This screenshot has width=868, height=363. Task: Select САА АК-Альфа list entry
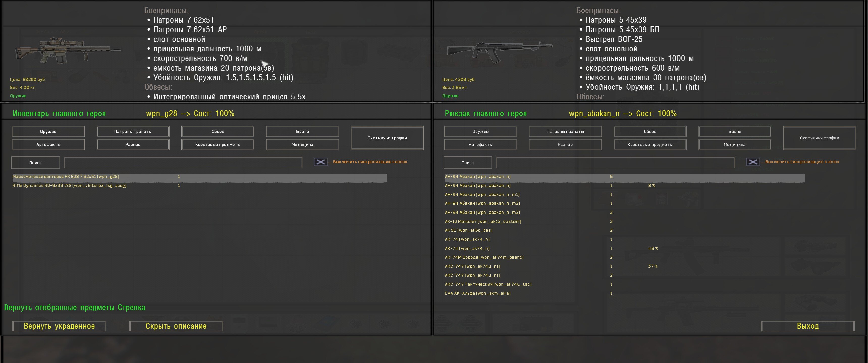(x=477, y=293)
